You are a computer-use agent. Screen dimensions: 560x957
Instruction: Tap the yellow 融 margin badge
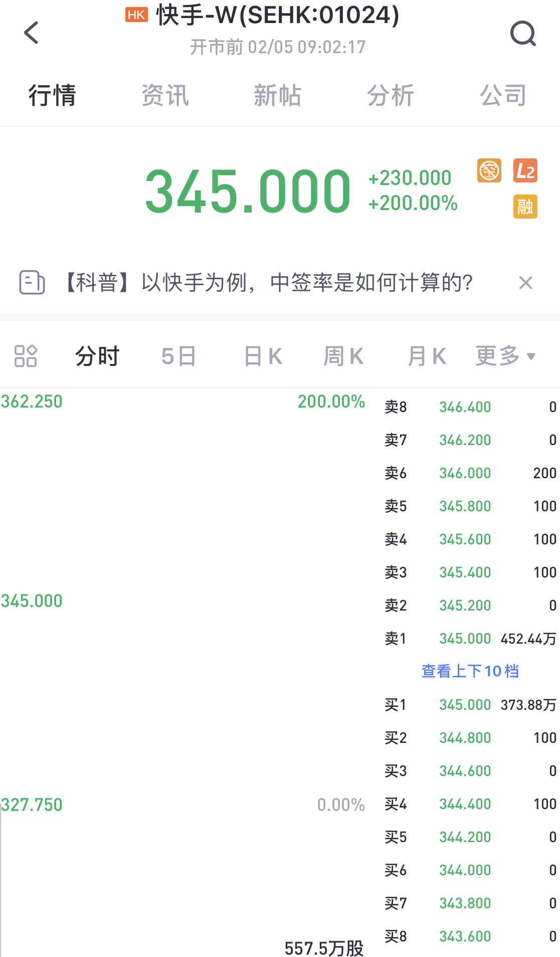(525, 207)
